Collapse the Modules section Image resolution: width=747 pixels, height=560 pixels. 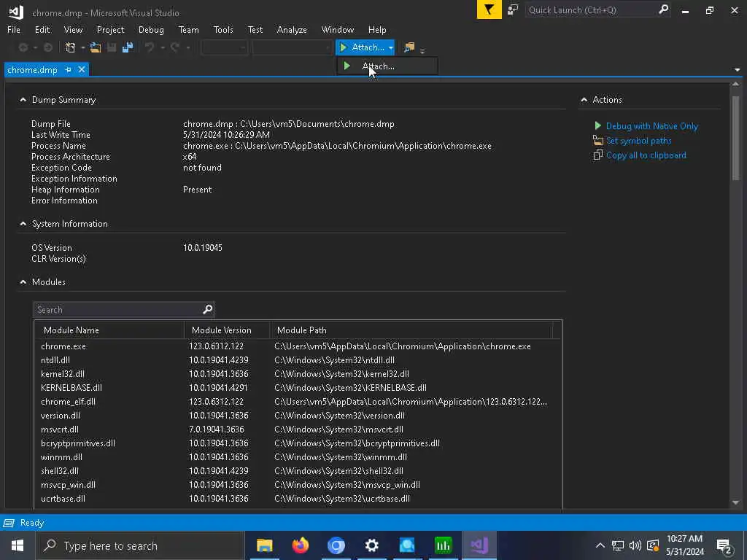coord(23,282)
